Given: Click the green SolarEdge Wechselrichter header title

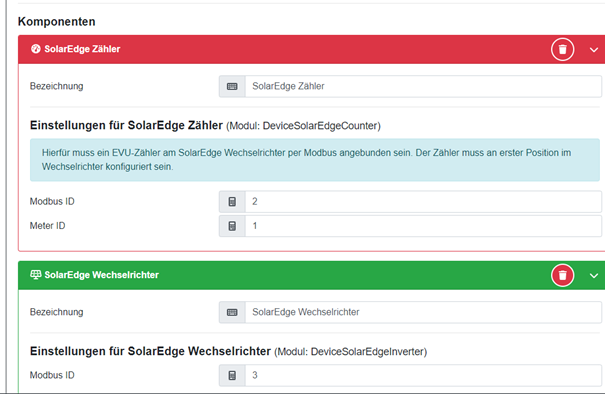Looking at the screenshot, I should [101, 275].
